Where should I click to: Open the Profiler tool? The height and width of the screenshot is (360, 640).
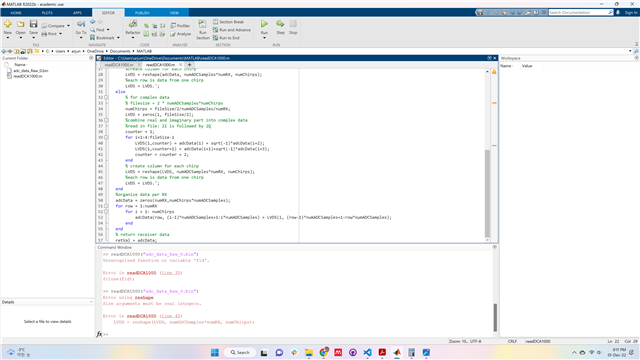coord(180,26)
